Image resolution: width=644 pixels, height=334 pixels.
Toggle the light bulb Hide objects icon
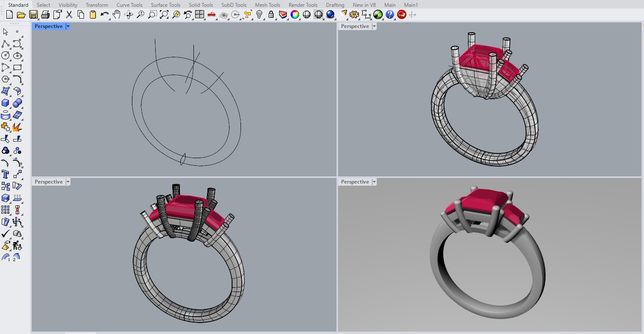tap(259, 15)
